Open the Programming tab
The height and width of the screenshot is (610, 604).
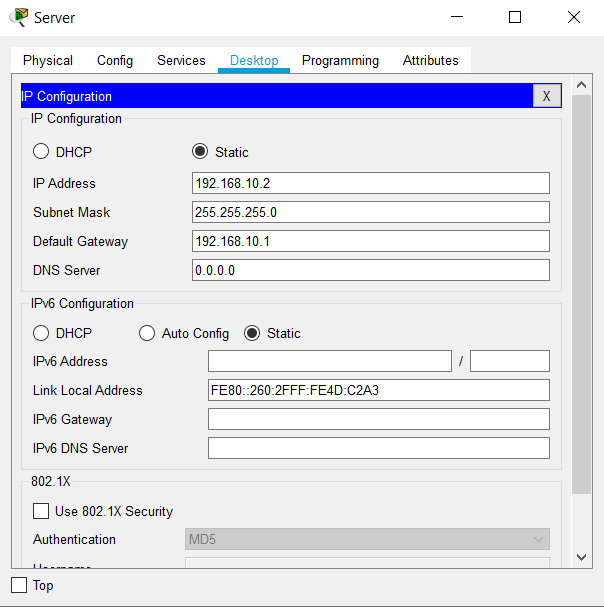coord(340,61)
